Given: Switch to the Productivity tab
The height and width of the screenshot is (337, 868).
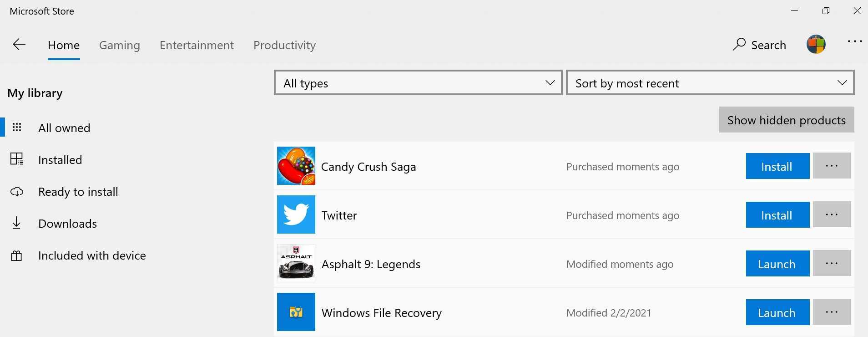Looking at the screenshot, I should (x=284, y=45).
